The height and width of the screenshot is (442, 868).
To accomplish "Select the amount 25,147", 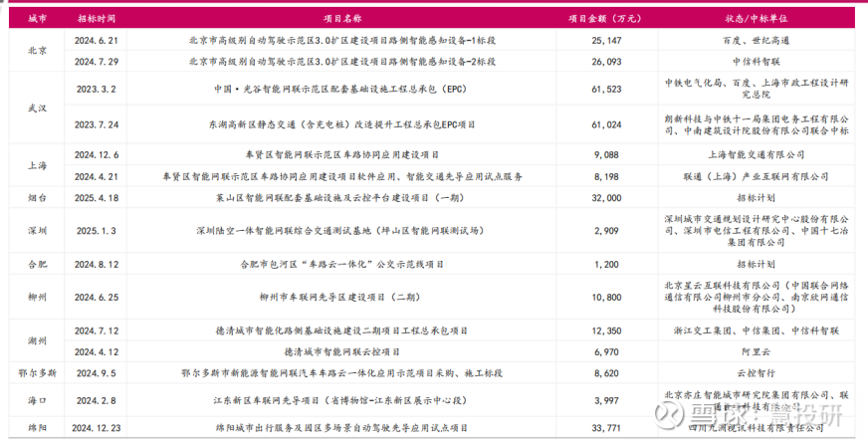I will pyautogui.click(x=606, y=41).
